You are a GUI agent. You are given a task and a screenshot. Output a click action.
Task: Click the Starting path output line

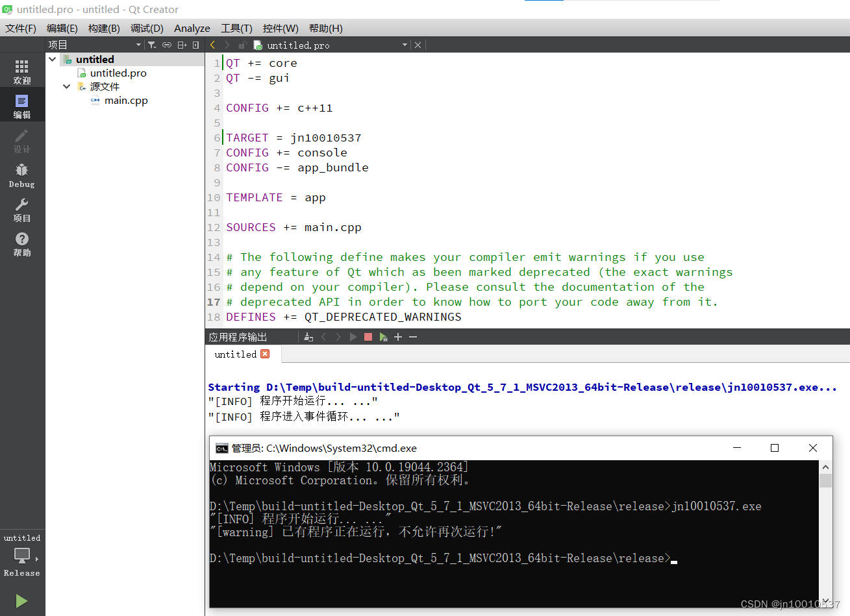coord(523,387)
